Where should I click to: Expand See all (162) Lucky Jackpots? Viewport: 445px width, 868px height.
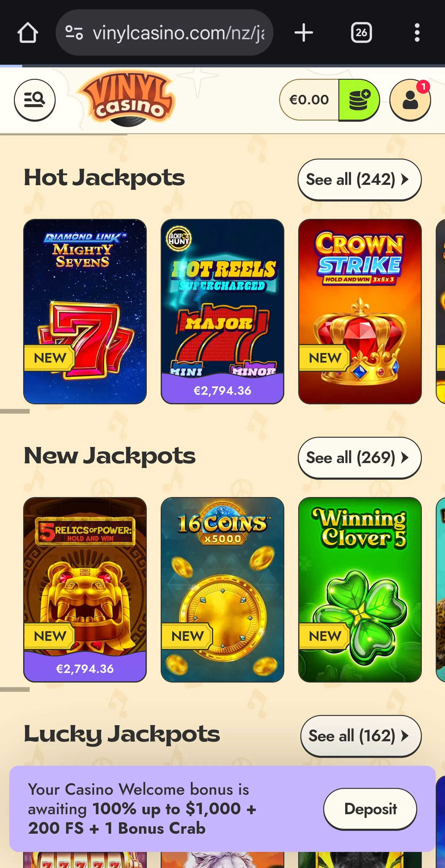361,736
